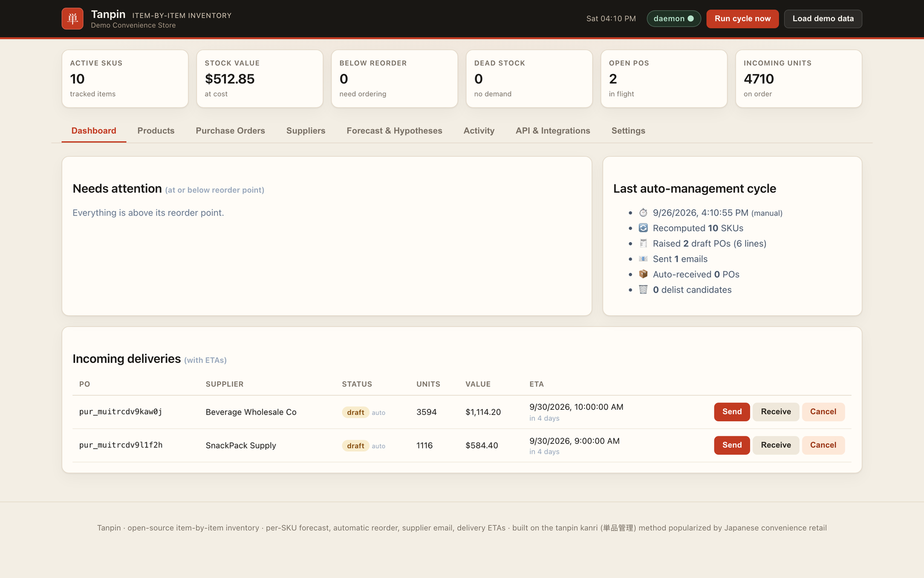
Task: Load demo data
Action: click(823, 18)
